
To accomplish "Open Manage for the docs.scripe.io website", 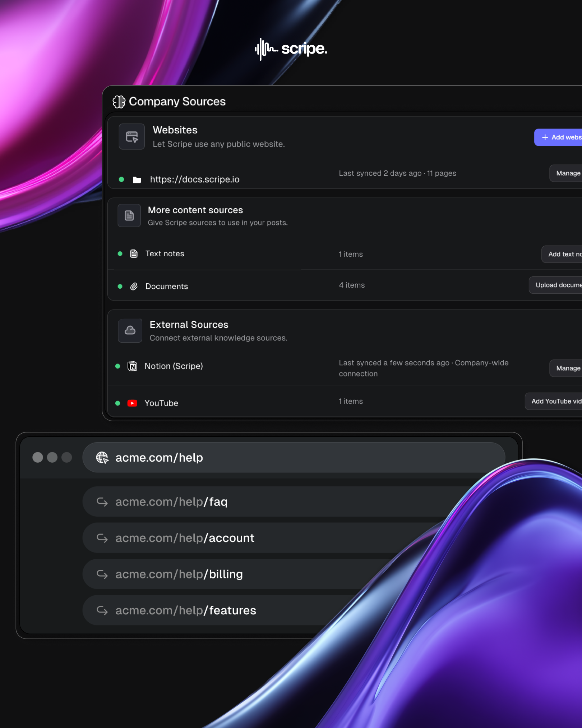I will click(x=566, y=173).
